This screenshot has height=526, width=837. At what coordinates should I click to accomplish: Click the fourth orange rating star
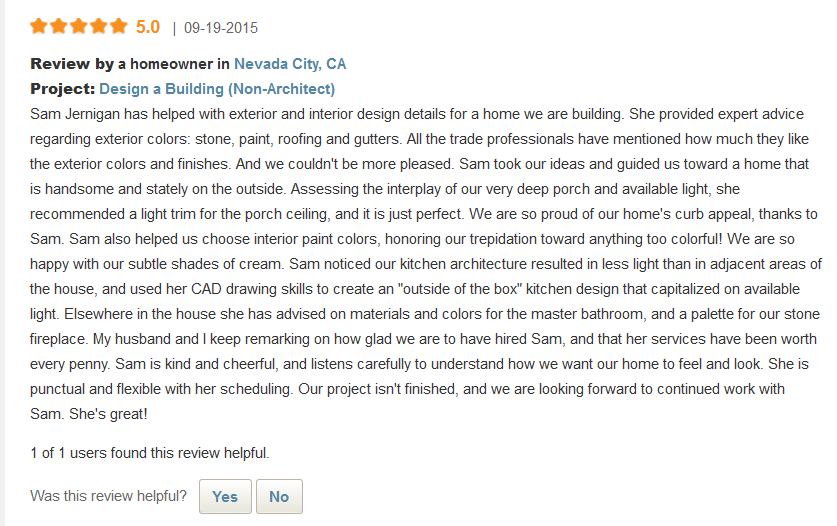(x=98, y=26)
